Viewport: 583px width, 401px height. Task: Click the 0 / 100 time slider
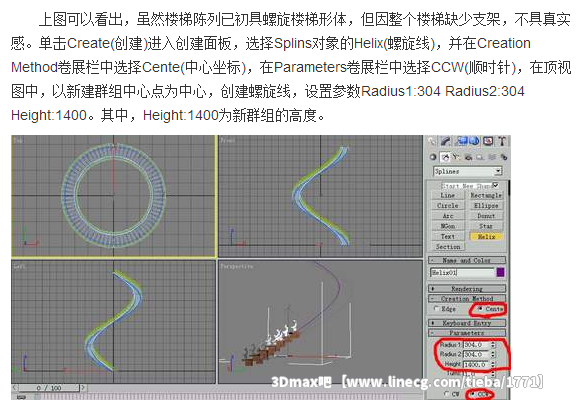click(49, 388)
